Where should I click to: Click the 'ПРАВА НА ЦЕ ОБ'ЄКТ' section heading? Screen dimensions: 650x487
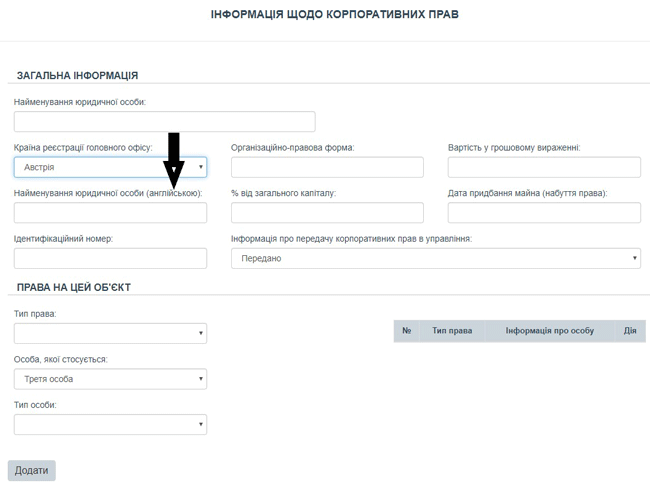(74, 288)
